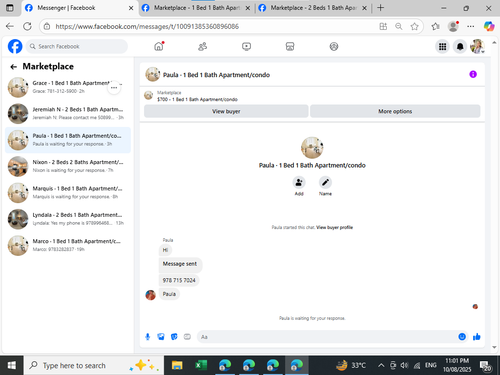Open the emoji picker in message box
The width and height of the screenshot is (500, 375).
pos(462,337)
